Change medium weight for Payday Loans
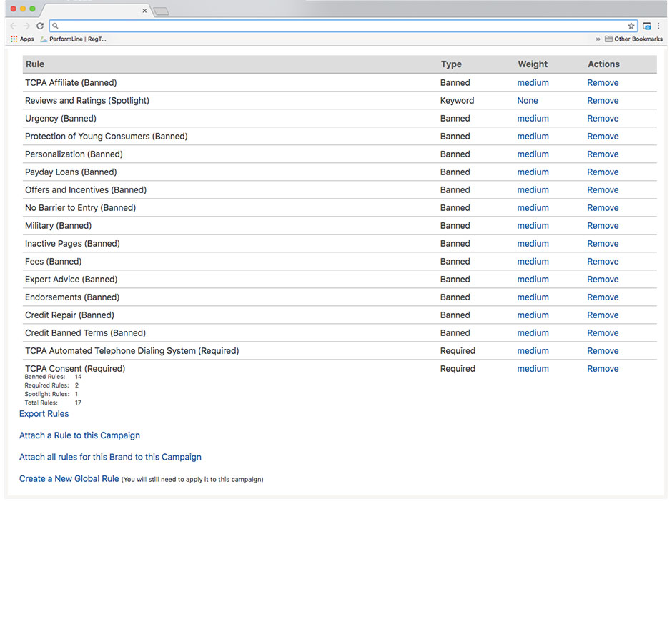Image resolution: width=672 pixels, height=617 pixels. point(533,172)
